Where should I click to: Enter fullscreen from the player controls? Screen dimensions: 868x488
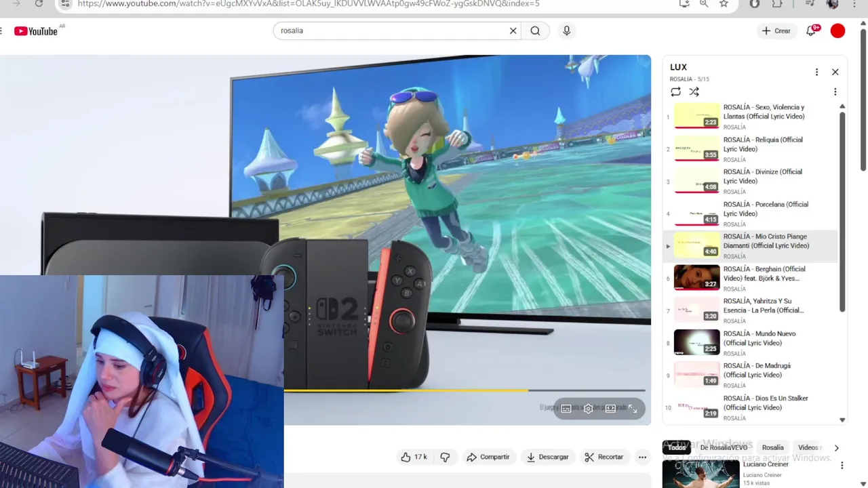633,409
